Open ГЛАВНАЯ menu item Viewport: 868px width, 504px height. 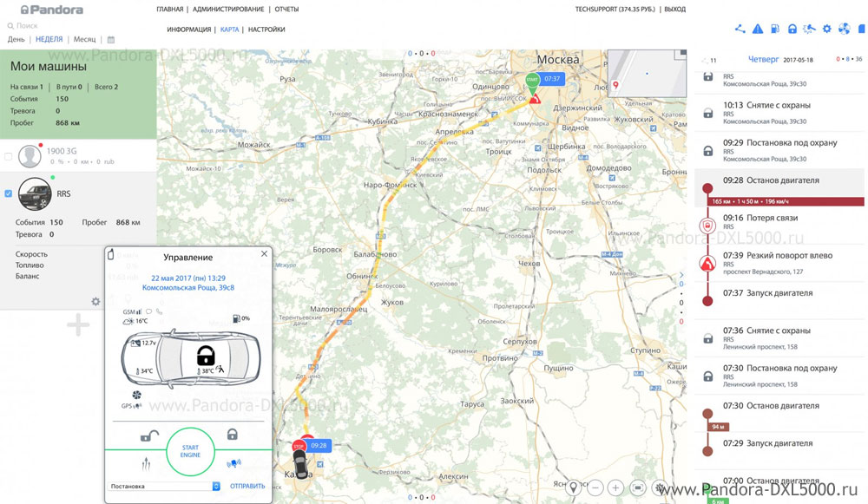tap(169, 10)
